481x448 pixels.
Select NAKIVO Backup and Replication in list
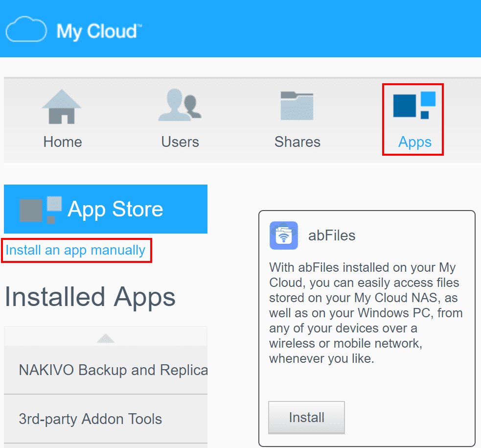pos(113,370)
